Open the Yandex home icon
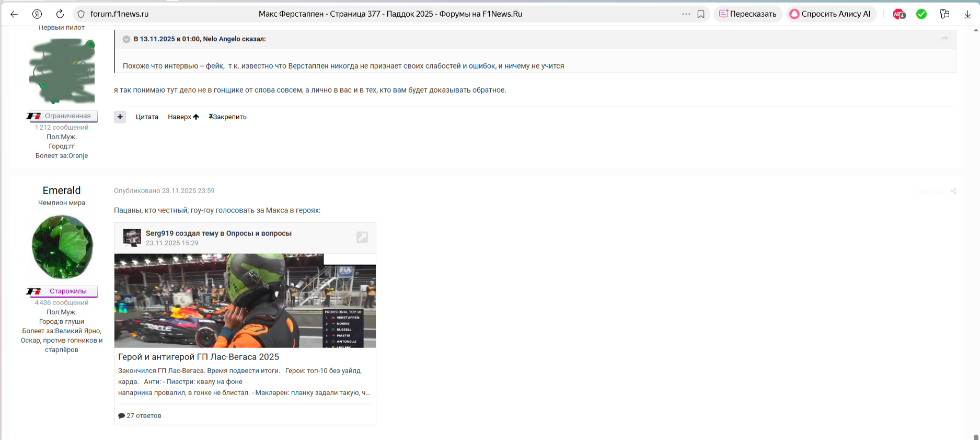Viewport: 980px width, 440px height. coord(37,14)
